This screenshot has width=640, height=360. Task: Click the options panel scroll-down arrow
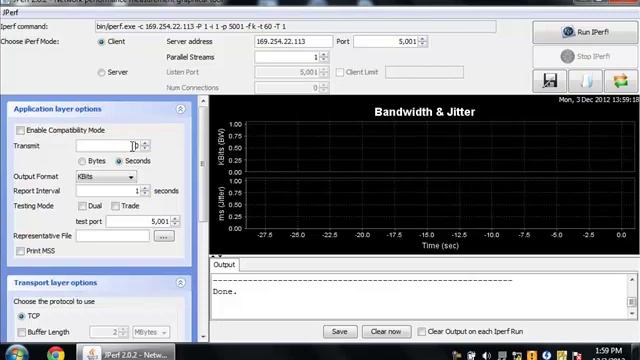coord(203,337)
